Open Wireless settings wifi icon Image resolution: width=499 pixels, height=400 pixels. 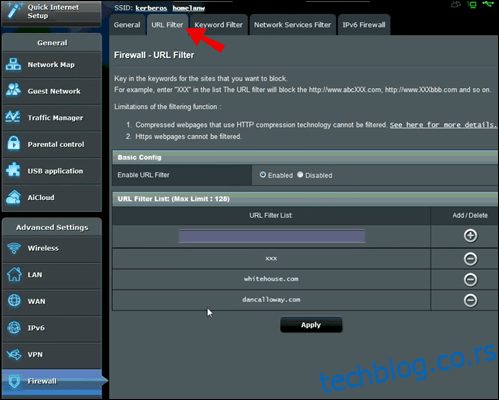click(x=14, y=248)
